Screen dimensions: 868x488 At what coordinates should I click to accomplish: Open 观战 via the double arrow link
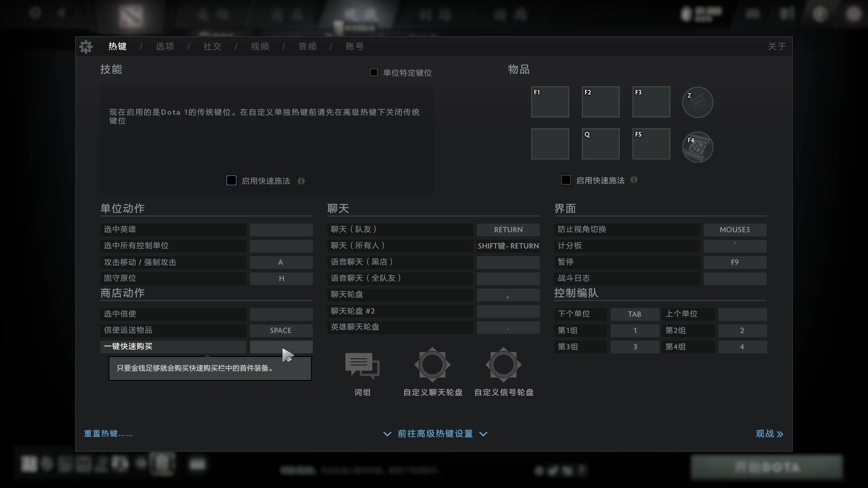[x=769, y=434]
